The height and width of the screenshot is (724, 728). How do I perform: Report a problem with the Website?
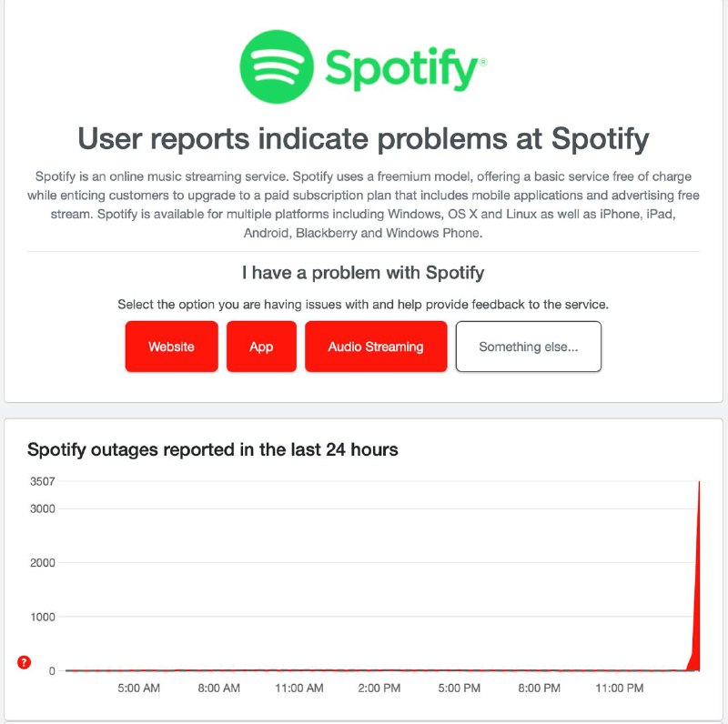171,347
